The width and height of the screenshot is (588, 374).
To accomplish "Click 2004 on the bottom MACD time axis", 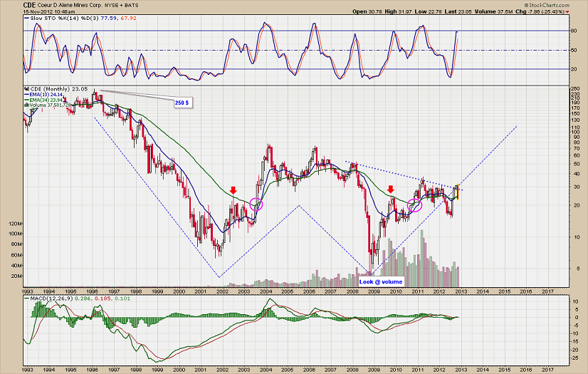I will point(266,370).
